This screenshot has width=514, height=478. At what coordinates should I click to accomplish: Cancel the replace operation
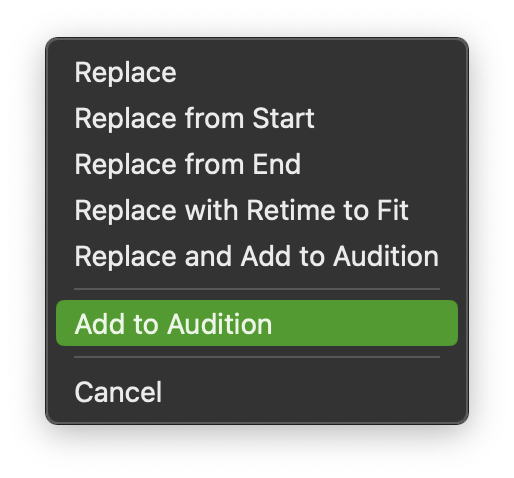[x=257, y=392]
